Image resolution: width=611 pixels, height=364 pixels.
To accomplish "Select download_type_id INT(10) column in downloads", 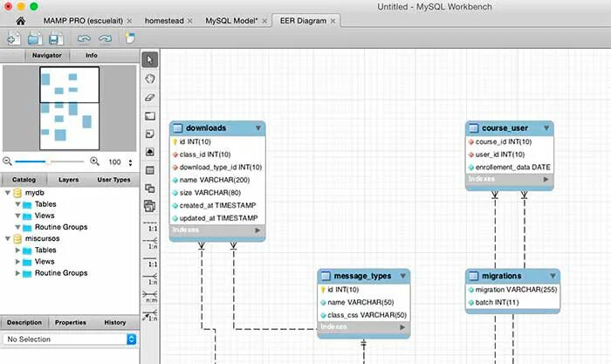I will (x=217, y=168).
